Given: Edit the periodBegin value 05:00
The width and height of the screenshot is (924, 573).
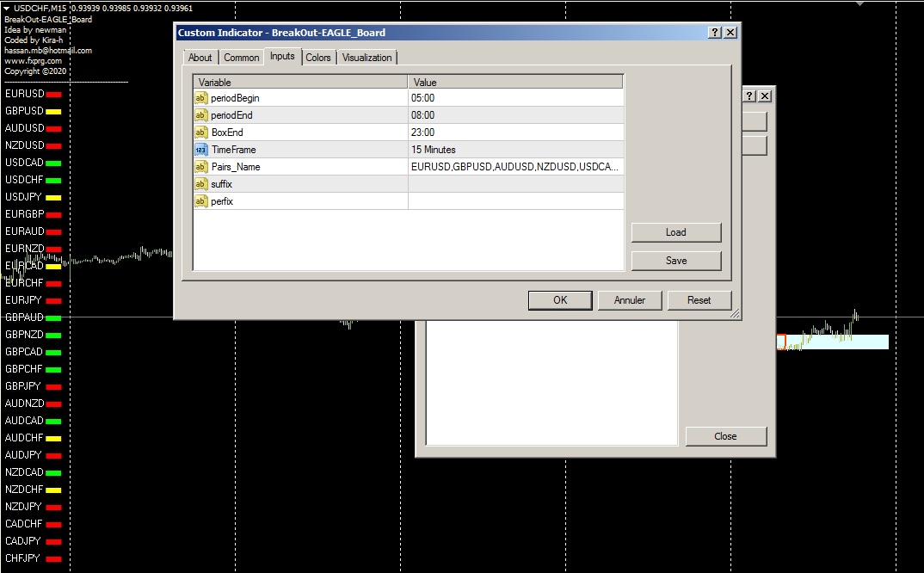Looking at the screenshot, I should 514,98.
